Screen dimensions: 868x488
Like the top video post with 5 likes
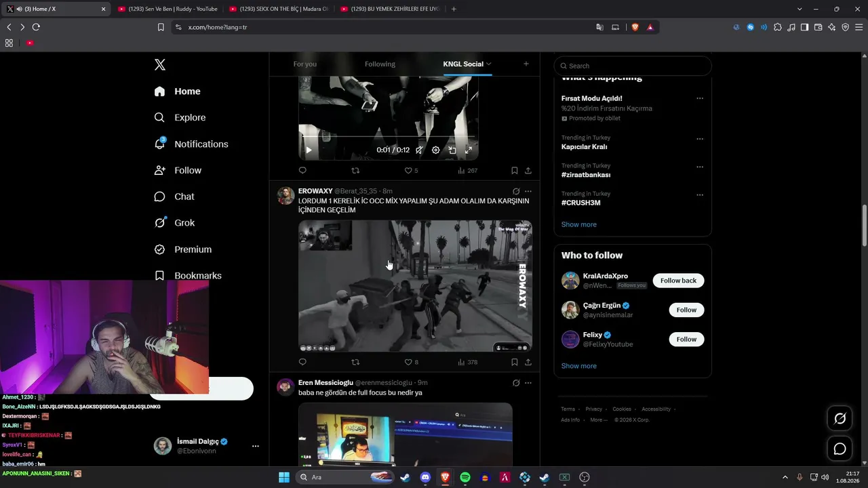[x=412, y=170]
